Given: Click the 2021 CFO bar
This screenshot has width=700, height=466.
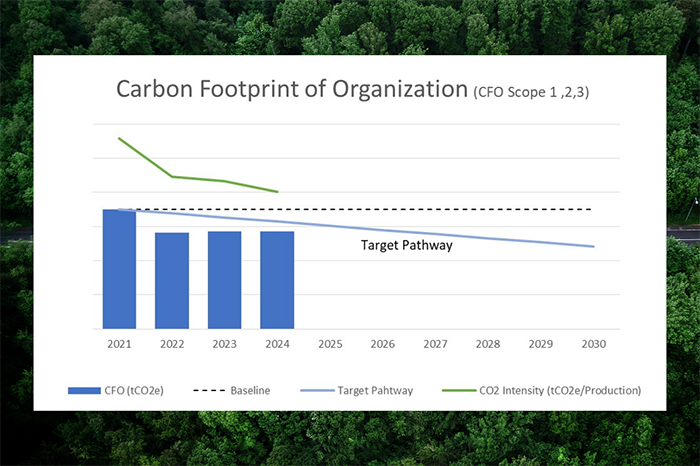Looking at the screenshot, I should pos(119,269).
